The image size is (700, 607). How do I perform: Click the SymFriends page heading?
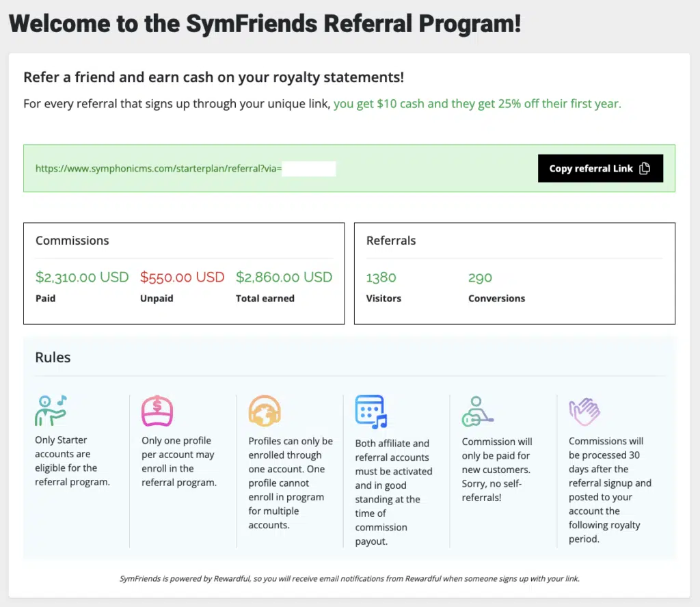point(265,23)
